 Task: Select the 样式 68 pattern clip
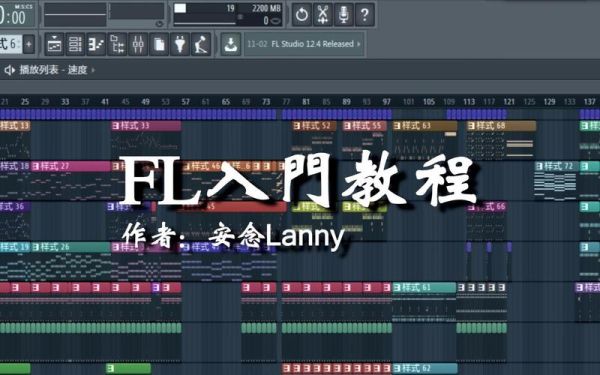pyautogui.click(x=501, y=126)
